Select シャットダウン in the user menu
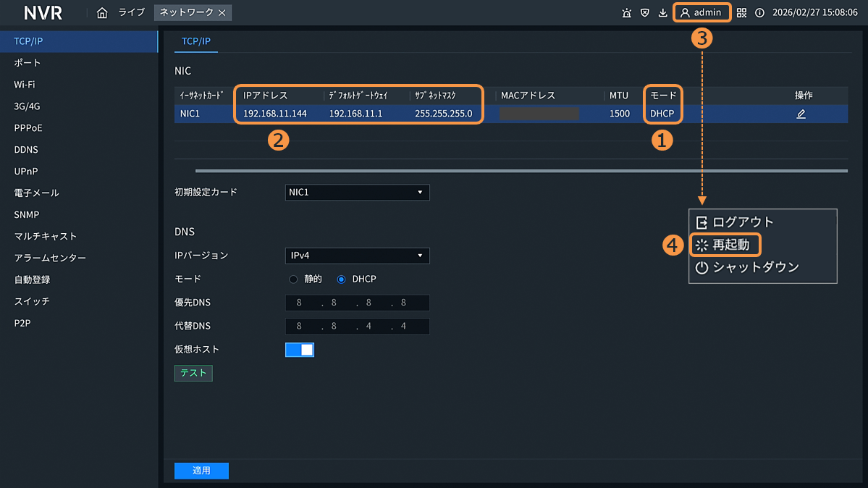868x488 pixels. click(747, 267)
